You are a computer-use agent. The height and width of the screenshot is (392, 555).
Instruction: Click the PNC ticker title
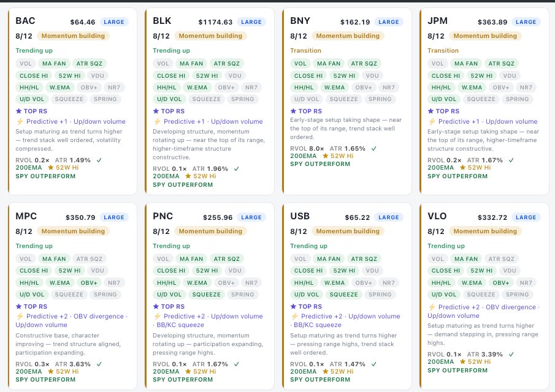(163, 216)
